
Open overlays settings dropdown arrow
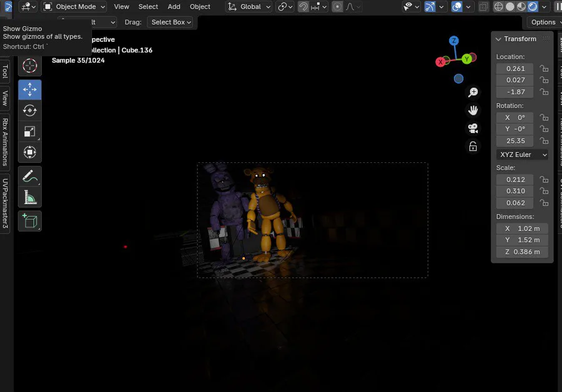coord(468,7)
